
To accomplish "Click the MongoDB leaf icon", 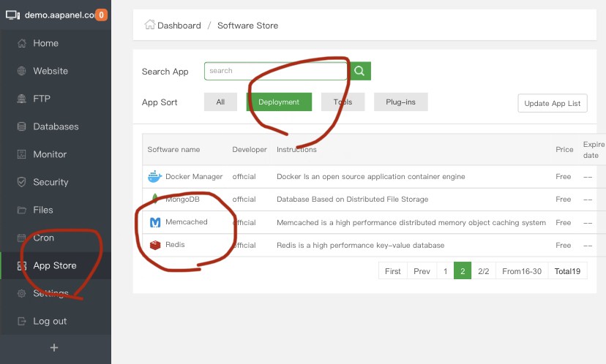I will pos(155,199).
